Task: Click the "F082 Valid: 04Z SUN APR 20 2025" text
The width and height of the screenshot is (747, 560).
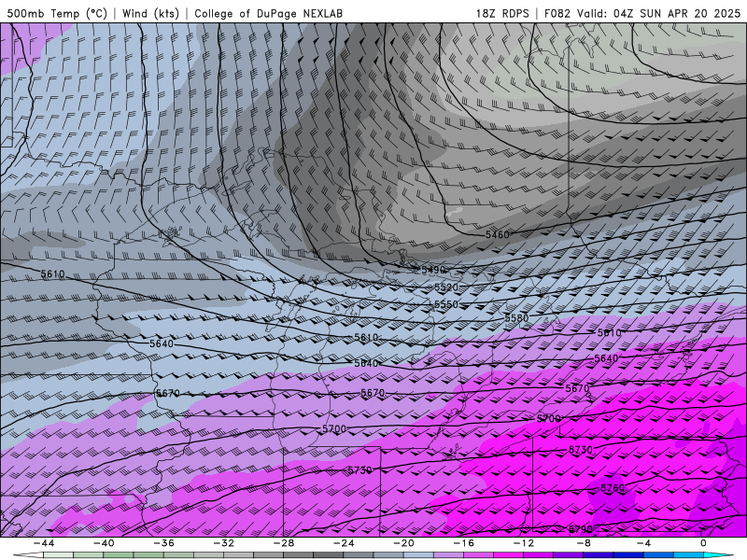Action: 642,13
